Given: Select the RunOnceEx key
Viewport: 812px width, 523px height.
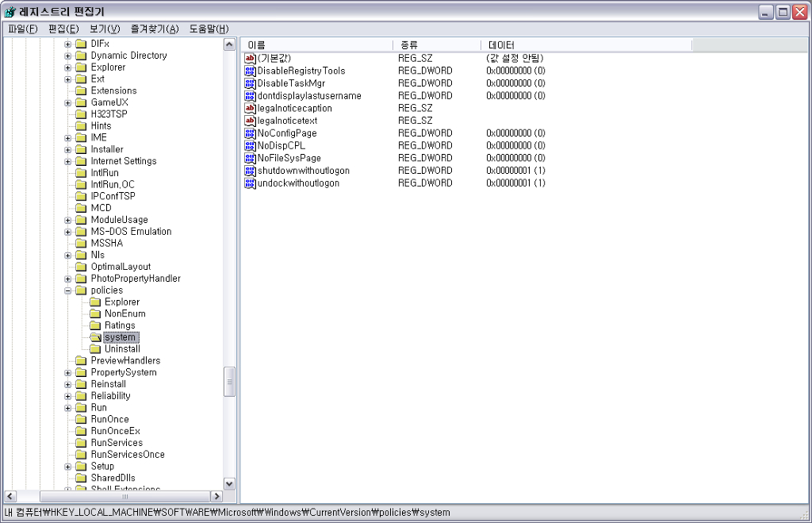Looking at the screenshot, I should [x=116, y=431].
